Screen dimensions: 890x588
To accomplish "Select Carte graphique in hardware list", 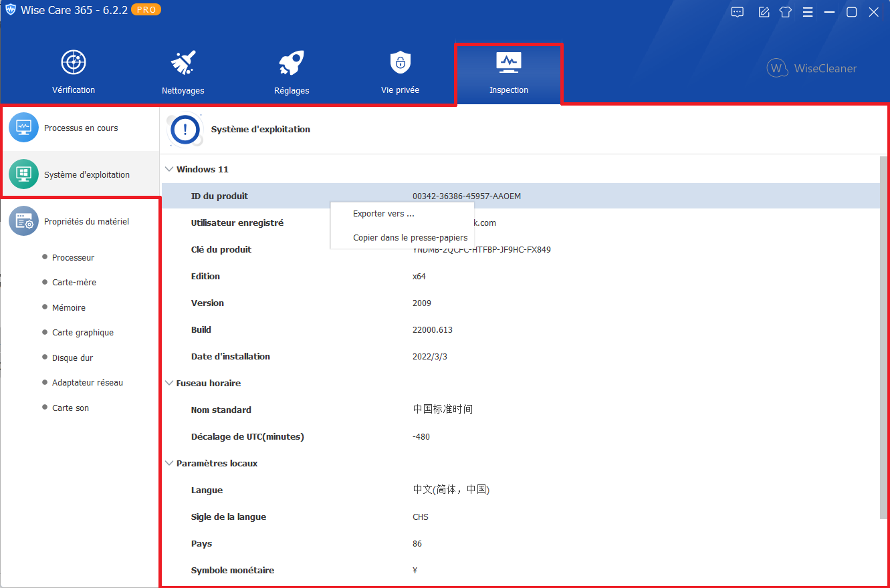I will point(83,332).
